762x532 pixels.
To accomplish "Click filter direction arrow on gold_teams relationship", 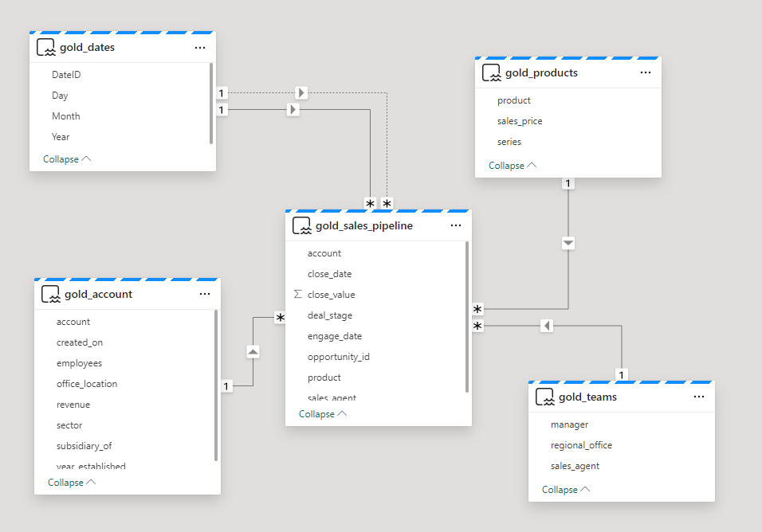I will 546,326.
